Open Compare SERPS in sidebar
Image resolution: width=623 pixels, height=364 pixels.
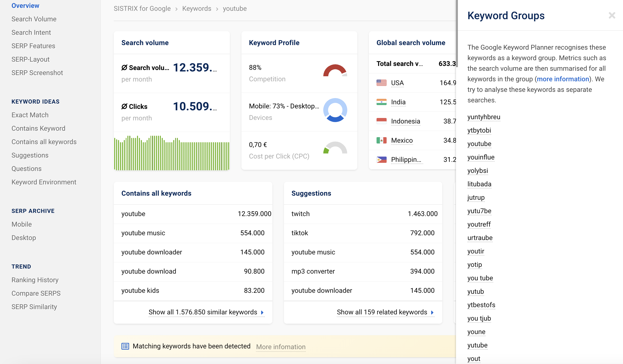tap(36, 293)
